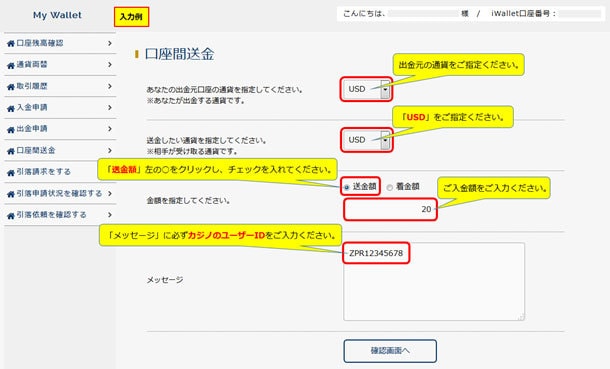Open the transfer currency USD dropdown
Image resolution: width=610 pixels, height=369 pixels.
pyautogui.click(x=366, y=140)
